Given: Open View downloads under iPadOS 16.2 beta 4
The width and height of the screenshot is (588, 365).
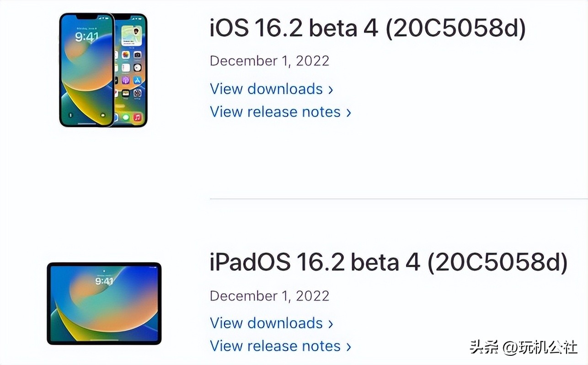Looking at the screenshot, I should pyautogui.click(x=267, y=323).
